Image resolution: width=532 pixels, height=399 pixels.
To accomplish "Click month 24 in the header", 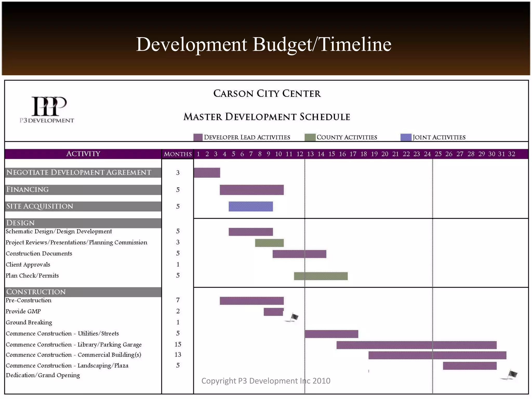I will point(427,154).
